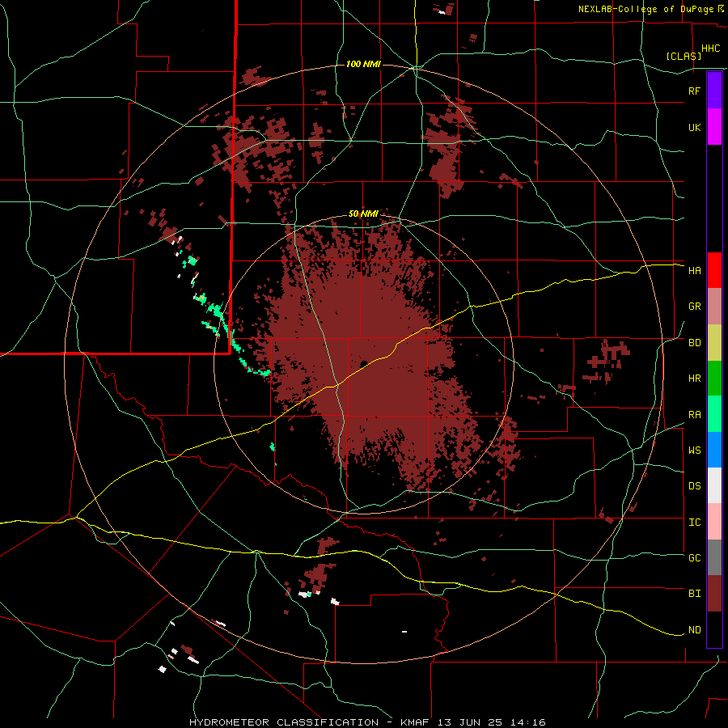The image size is (728, 728).
Task: Click the RF legend label
Action: 694,91
